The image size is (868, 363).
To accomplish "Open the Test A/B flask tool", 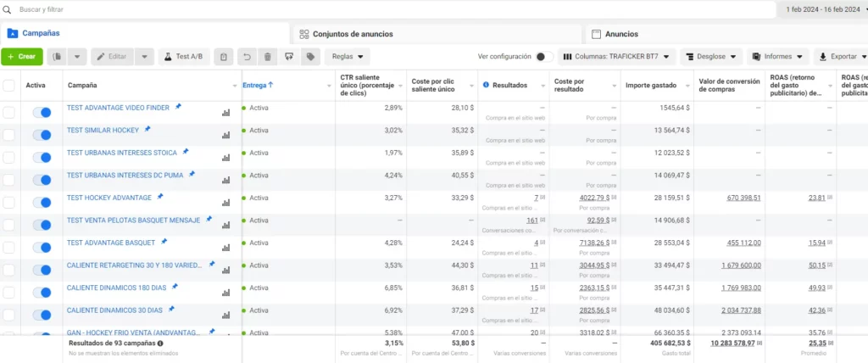I will pyautogui.click(x=184, y=57).
